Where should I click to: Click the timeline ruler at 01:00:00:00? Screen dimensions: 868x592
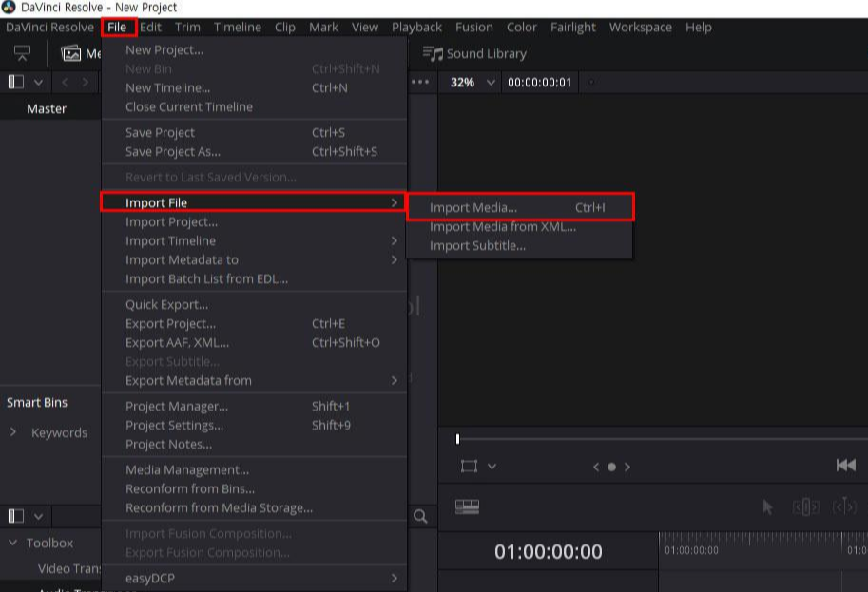click(691, 550)
